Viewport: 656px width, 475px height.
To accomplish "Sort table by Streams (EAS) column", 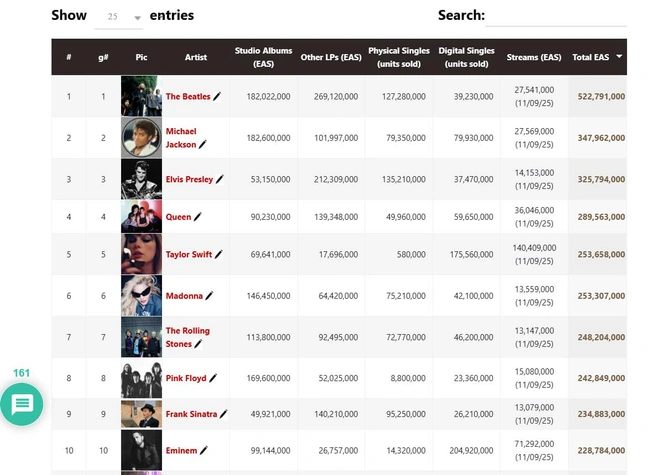I will (x=536, y=57).
